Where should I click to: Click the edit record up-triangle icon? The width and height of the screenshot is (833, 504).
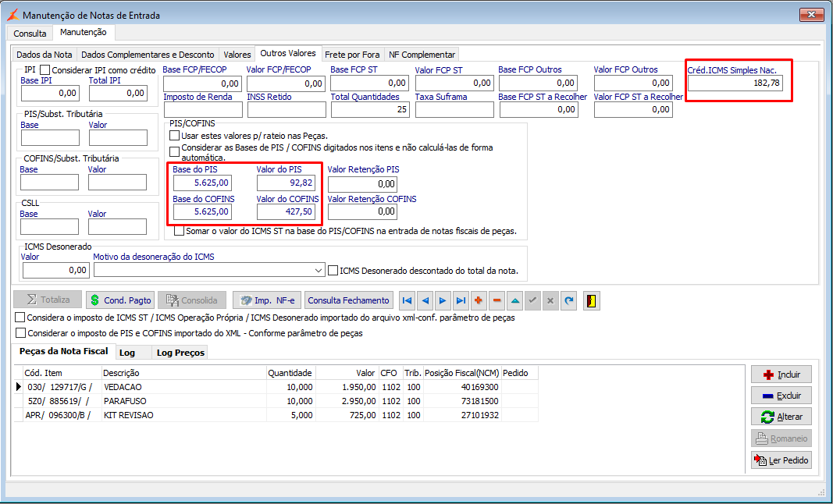514,300
